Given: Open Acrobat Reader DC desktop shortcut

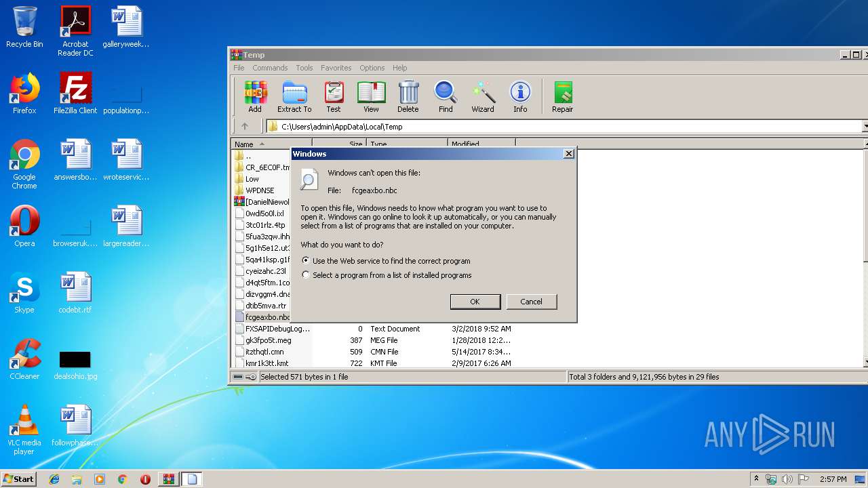Looking at the screenshot, I should pyautogui.click(x=75, y=31).
